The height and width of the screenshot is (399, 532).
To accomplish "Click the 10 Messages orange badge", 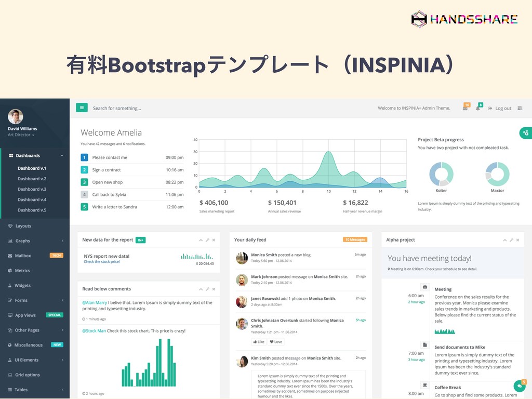I will [355, 240].
